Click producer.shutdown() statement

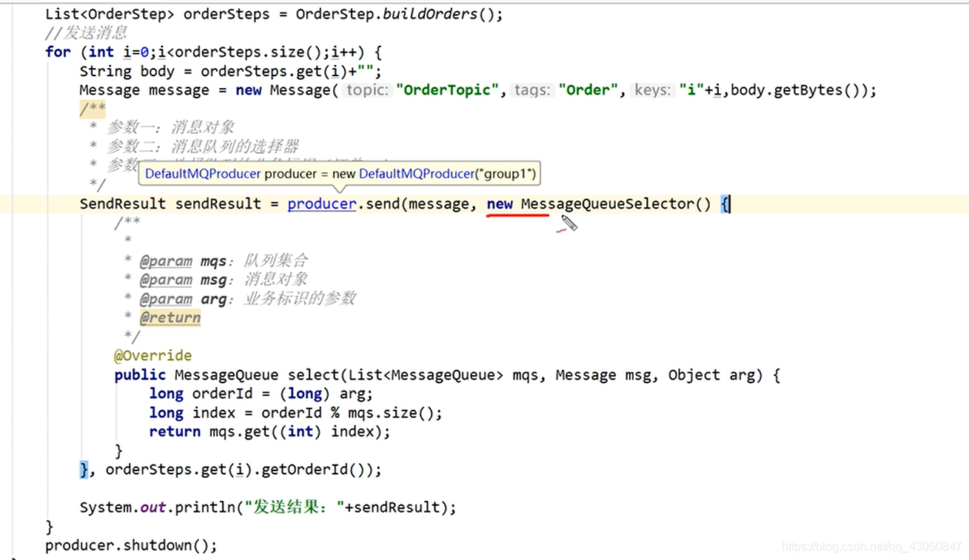[131, 546]
